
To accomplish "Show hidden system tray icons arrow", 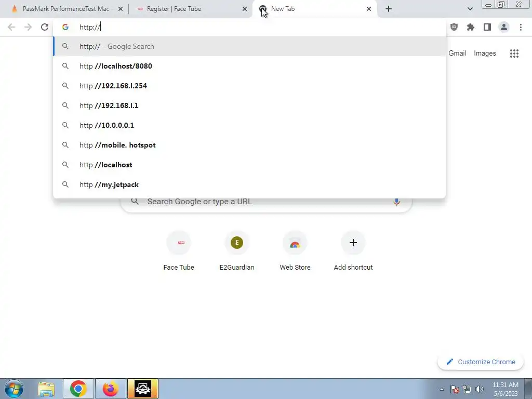I will 442,389.
